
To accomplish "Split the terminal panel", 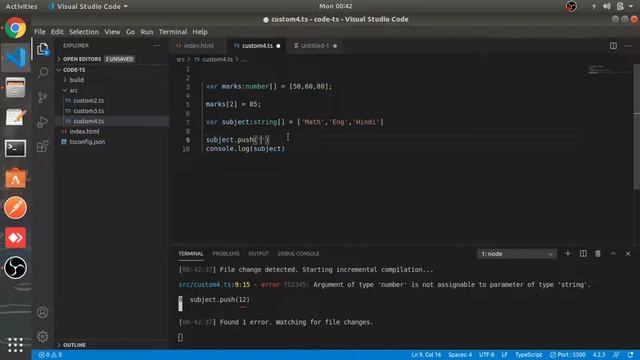I will [583, 253].
